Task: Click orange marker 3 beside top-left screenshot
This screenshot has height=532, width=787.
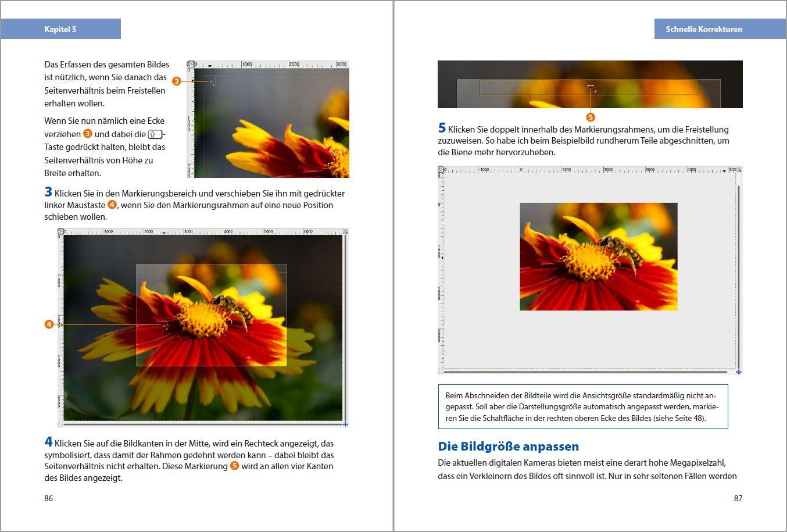Action: pos(177,81)
